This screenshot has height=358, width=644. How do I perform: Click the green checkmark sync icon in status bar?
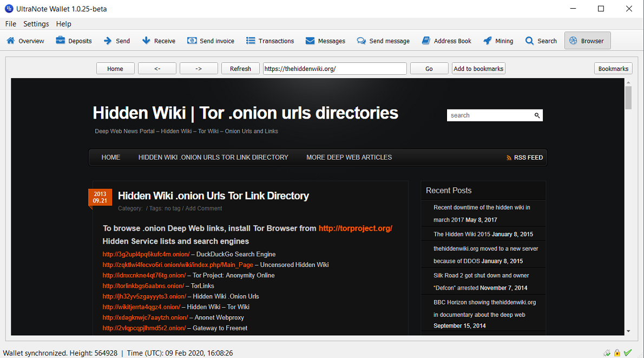point(628,353)
